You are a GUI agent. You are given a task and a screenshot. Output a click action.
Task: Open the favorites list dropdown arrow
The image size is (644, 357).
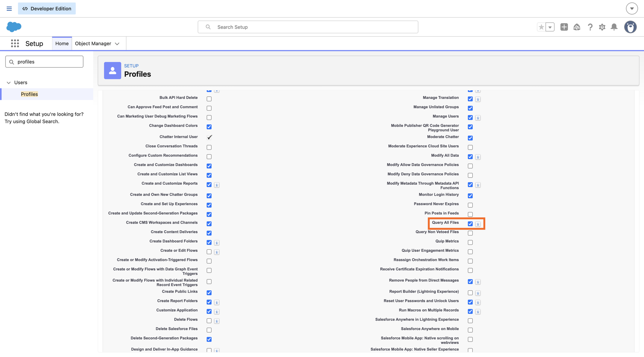point(550,27)
